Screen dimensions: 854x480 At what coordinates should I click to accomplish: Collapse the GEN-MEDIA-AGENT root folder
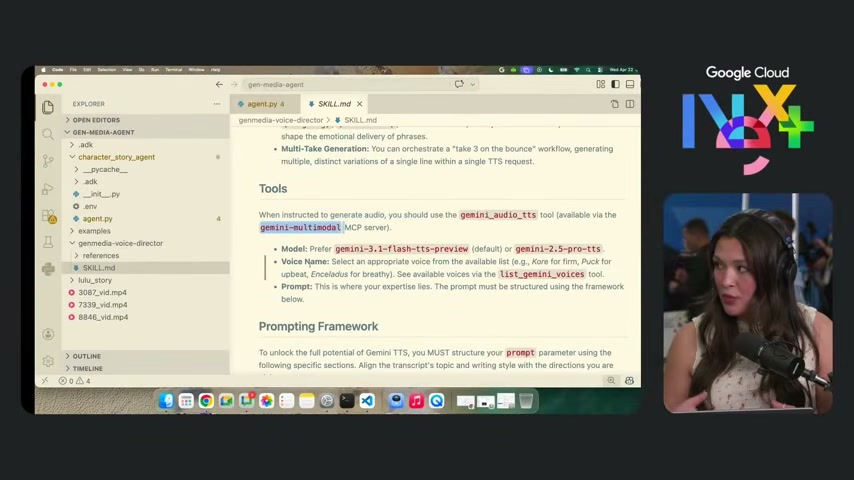pos(103,132)
